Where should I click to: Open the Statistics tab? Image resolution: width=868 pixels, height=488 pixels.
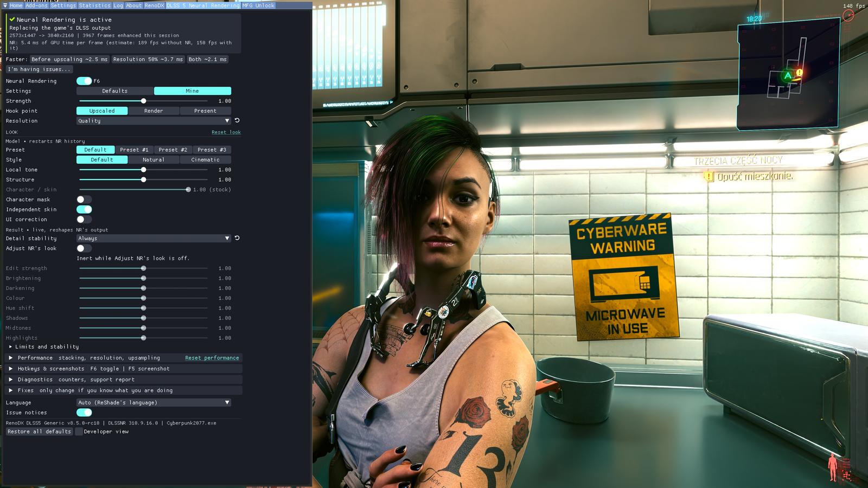point(94,5)
